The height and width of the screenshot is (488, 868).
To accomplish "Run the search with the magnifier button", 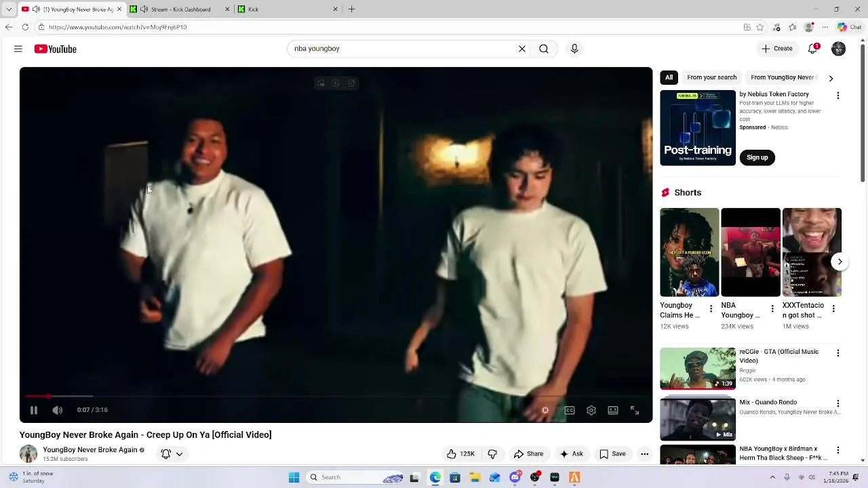I will coord(544,49).
